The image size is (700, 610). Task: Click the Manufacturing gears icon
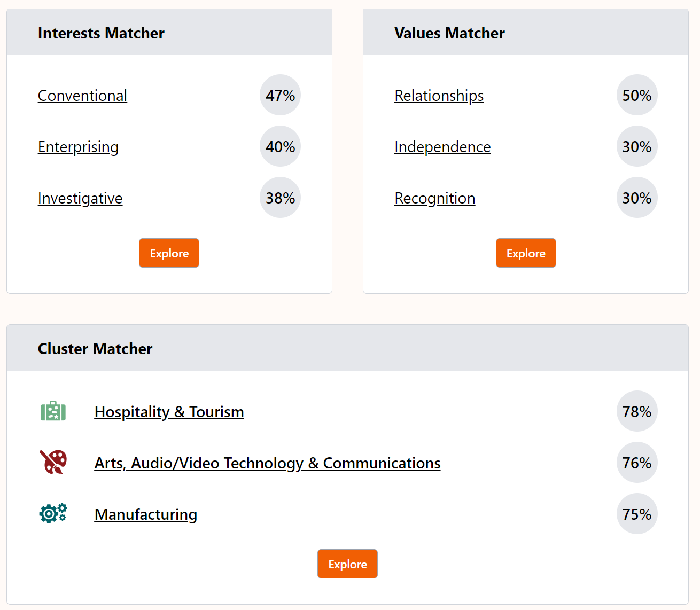tap(53, 513)
